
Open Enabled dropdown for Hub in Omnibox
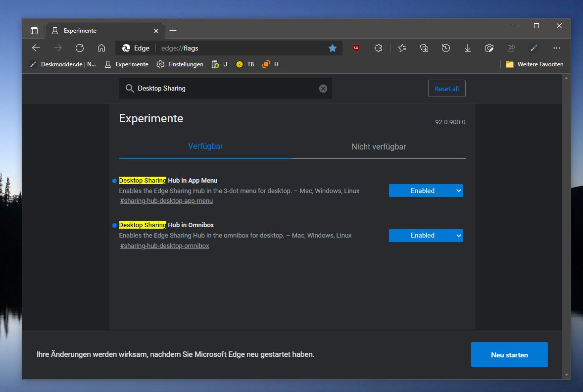point(426,236)
